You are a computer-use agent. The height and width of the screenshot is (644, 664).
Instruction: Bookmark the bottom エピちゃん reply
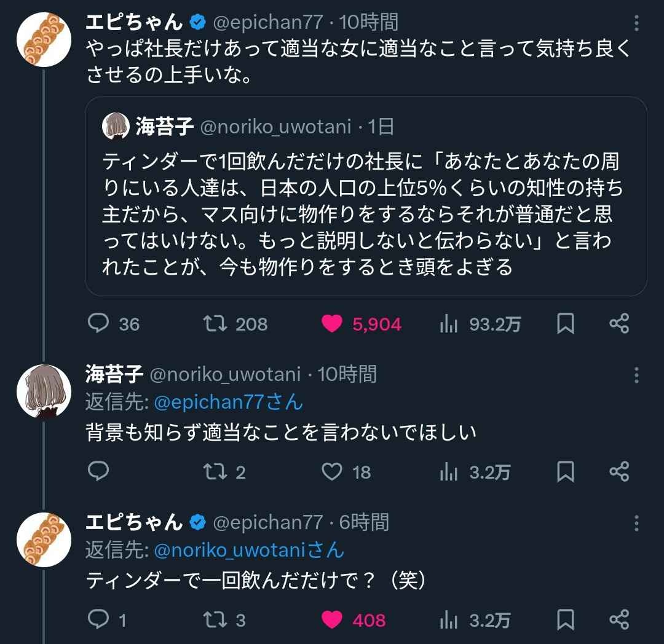point(565,620)
